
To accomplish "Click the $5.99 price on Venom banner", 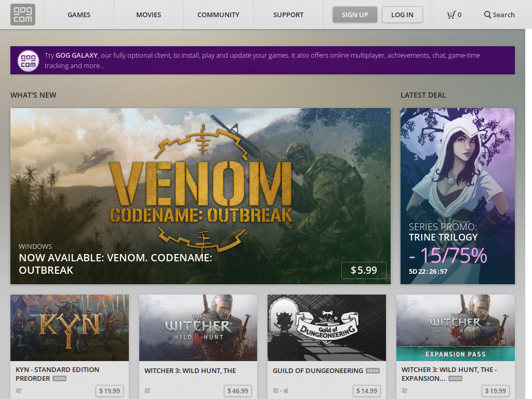I will (x=364, y=270).
